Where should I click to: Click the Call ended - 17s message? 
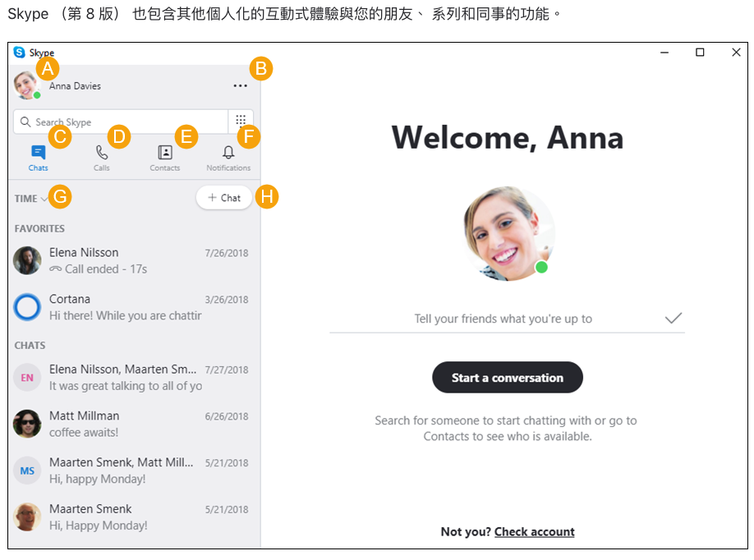[98, 269]
